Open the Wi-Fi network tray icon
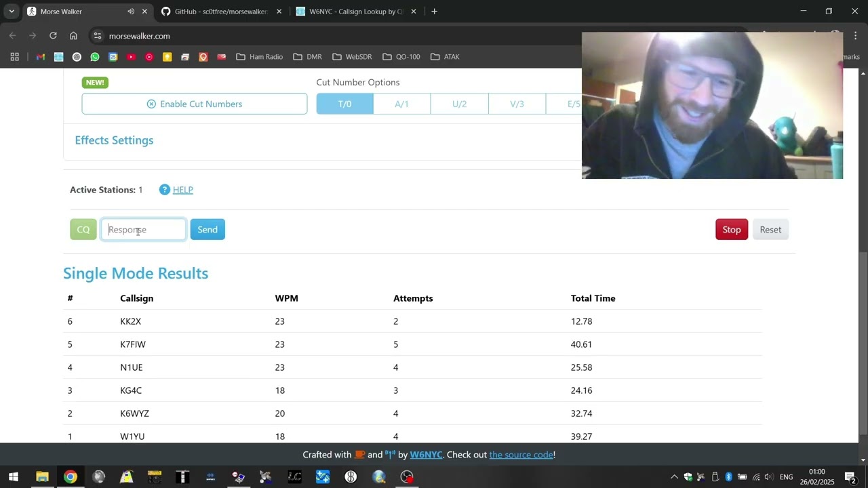Viewport: 868px width, 488px height. pos(756,477)
